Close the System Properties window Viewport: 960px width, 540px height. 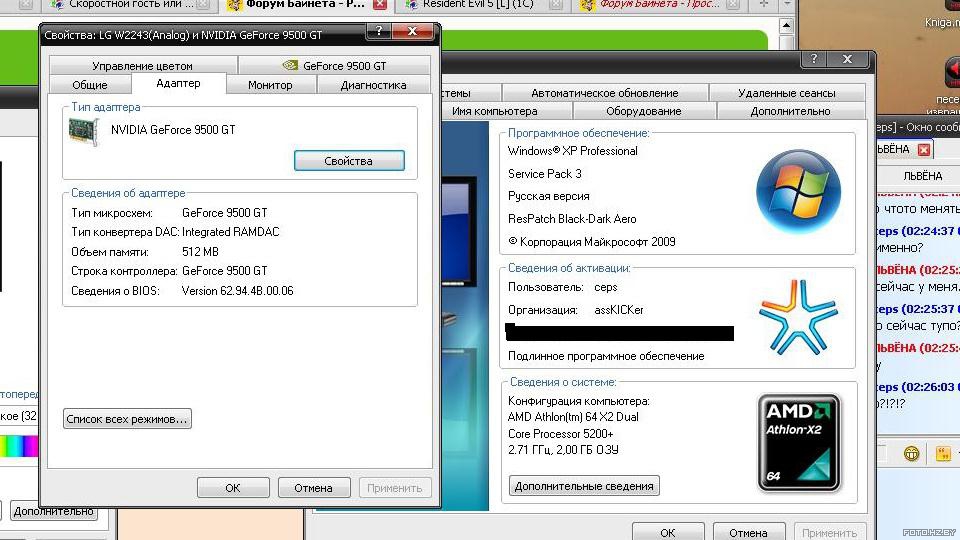point(848,59)
